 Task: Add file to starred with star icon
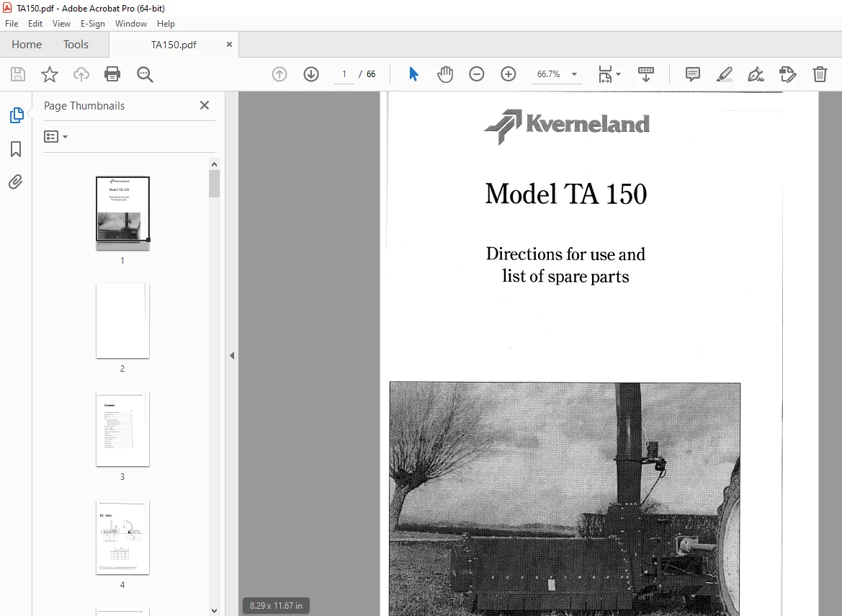[50, 74]
